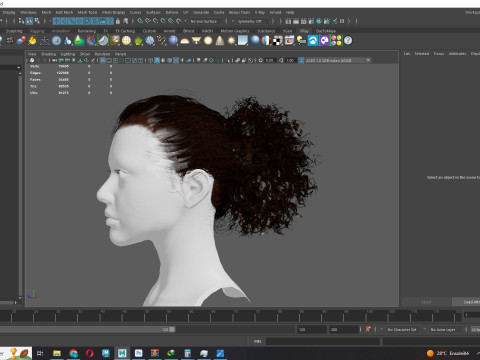Open the Mesh Tools menu
The image size is (480, 360).
87,12
